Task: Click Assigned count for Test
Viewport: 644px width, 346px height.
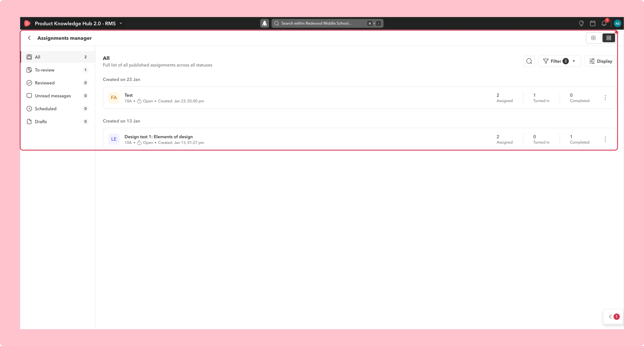Action: (x=504, y=98)
